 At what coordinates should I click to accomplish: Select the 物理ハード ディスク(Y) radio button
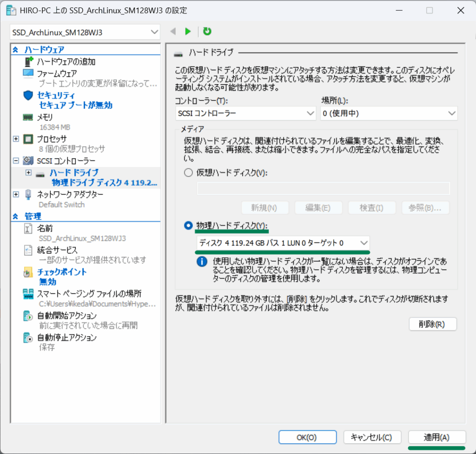click(x=189, y=226)
